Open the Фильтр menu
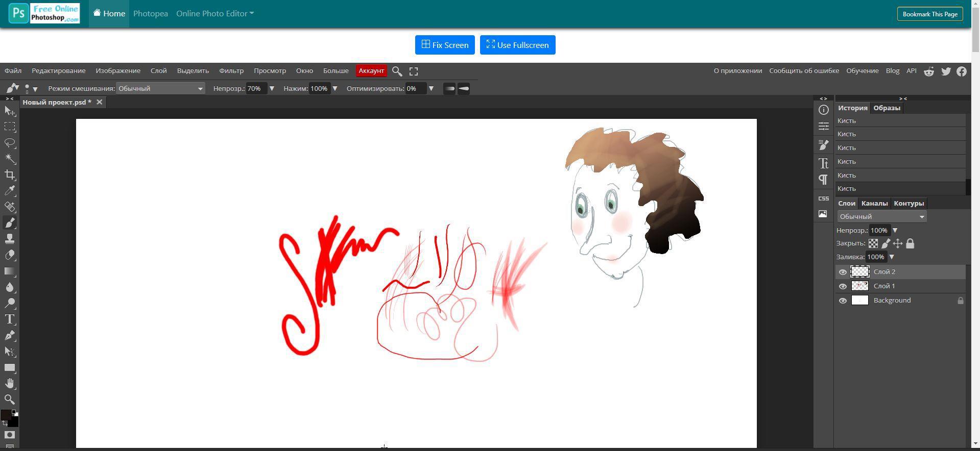This screenshot has height=451, width=980. [231, 70]
